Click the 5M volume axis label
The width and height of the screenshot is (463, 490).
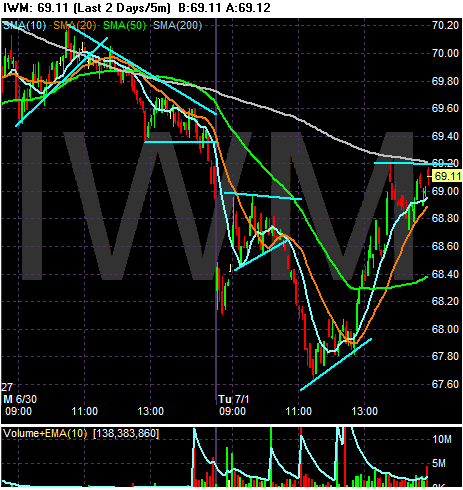(x=439, y=463)
